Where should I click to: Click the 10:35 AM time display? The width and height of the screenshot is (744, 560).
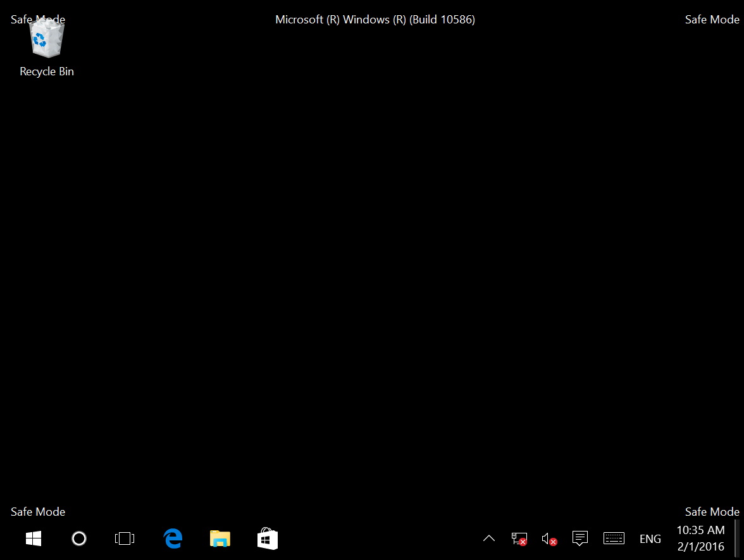(700, 531)
